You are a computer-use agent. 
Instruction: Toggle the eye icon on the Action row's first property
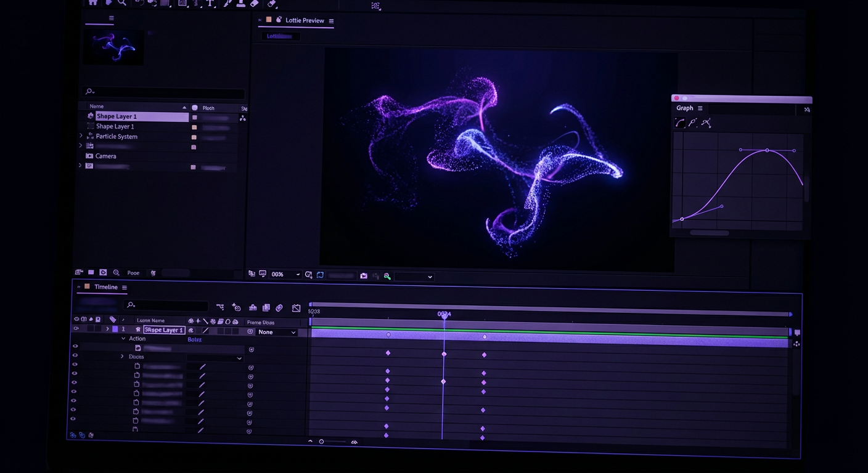click(x=75, y=346)
